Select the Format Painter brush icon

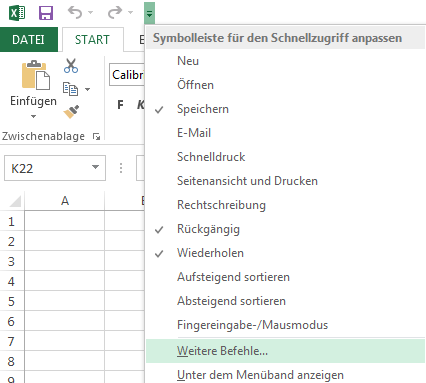71,112
